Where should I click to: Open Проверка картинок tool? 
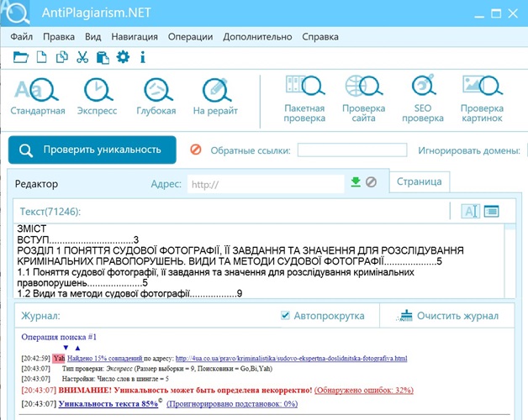[482, 98]
